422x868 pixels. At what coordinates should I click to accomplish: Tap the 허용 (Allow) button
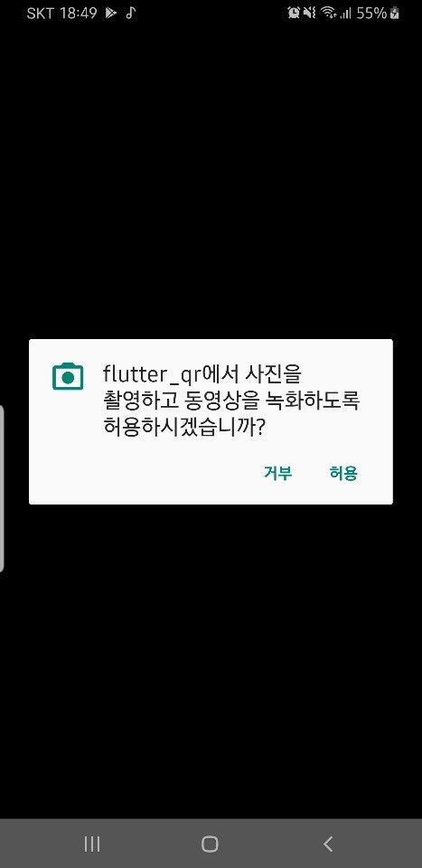343,473
